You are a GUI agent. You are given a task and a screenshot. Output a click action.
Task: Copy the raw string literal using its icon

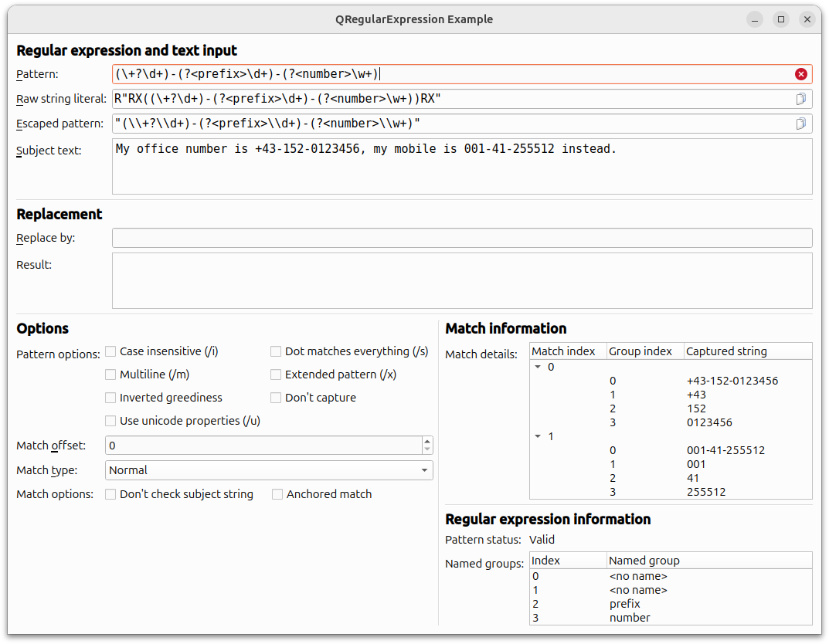pos(801,98)
